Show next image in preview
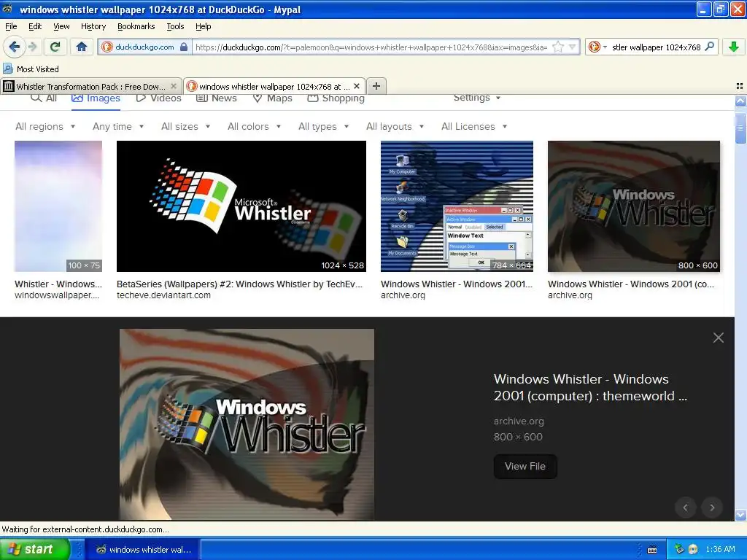 tap(712, 507)
